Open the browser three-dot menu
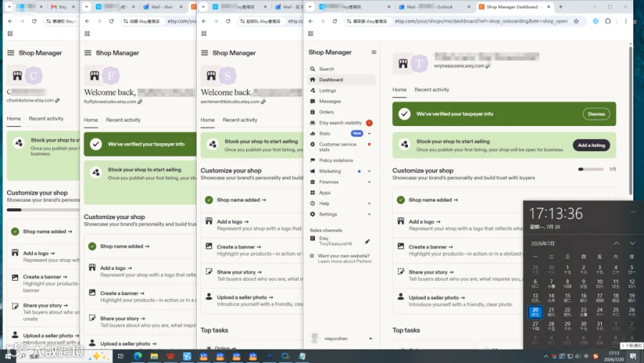Viewport: 644px width, 363px height. [625, 21]
